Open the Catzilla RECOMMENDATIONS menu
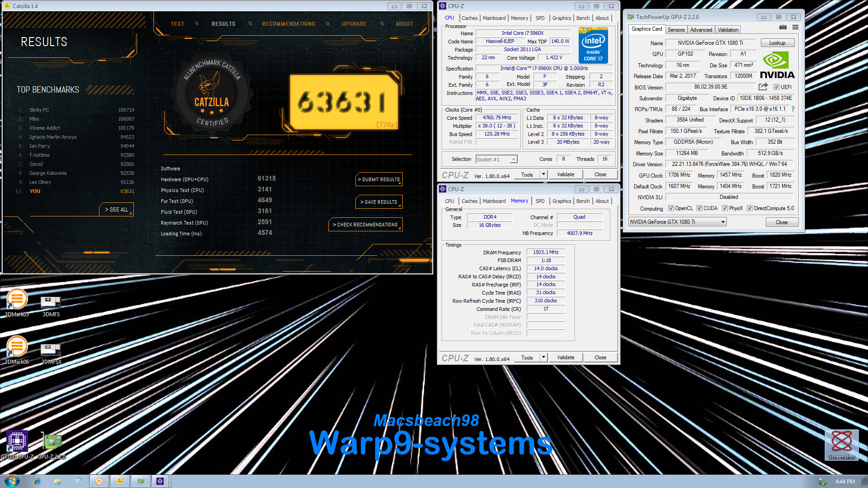This screenshot has height=488, width=868. (x=288, y=24)
